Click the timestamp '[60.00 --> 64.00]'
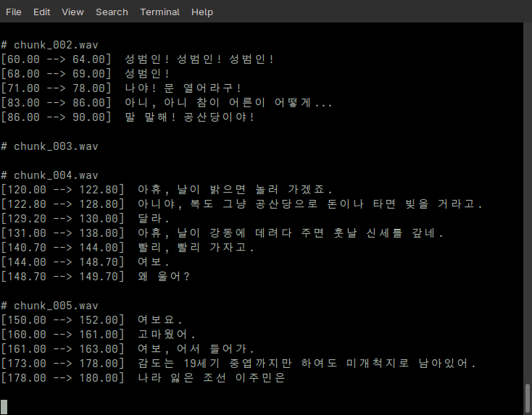The height and width of the screenshot is (415, 532). tap(56, 59)
